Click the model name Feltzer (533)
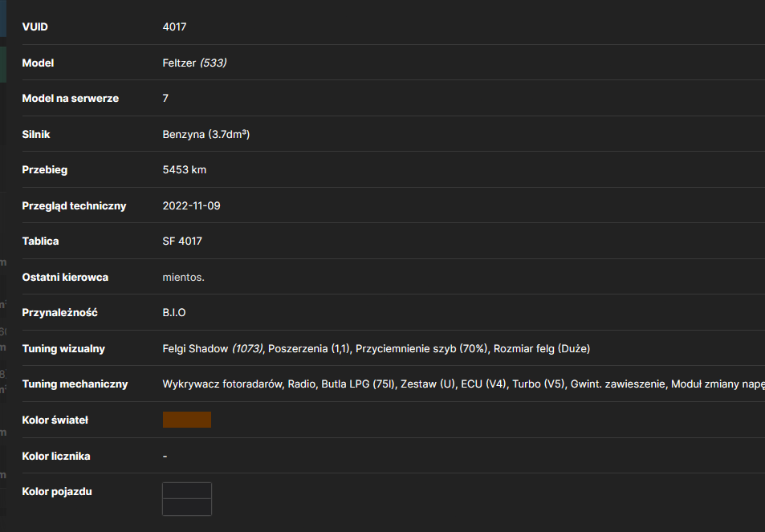The image size is (765, 532). coord(194,63)
